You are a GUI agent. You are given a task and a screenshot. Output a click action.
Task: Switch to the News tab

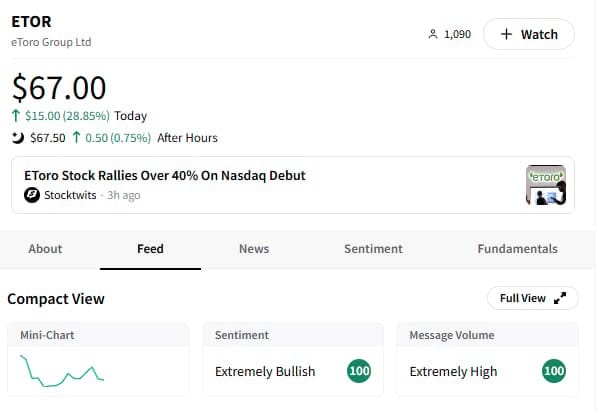(x=254, y=249)
